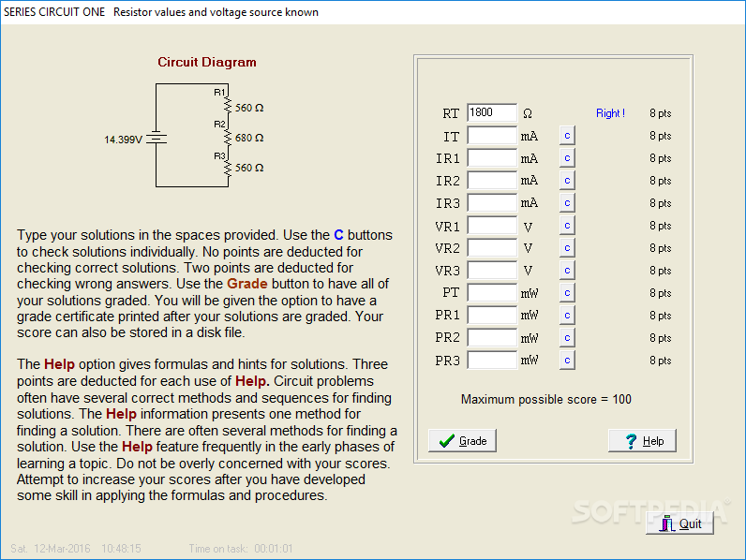Check the IT answer with its C button
This screenshot has width=746, height=560.
point(567,136)
